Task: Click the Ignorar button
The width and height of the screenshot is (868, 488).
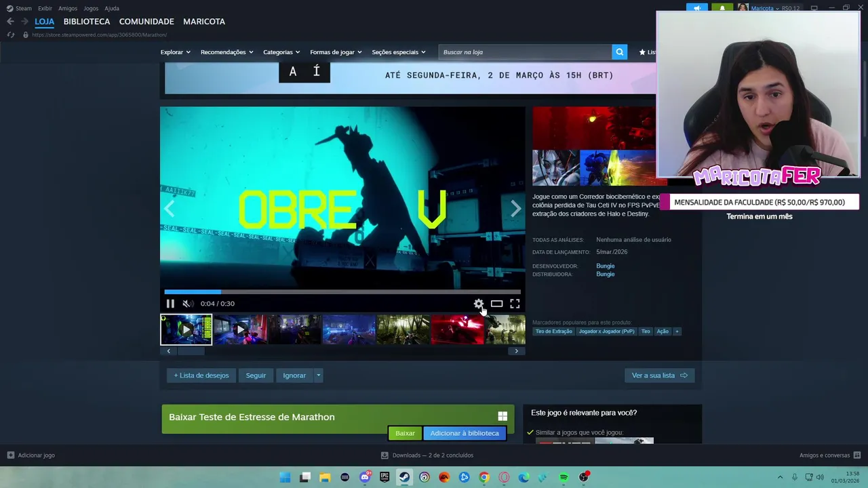Action: coord(294,375)
